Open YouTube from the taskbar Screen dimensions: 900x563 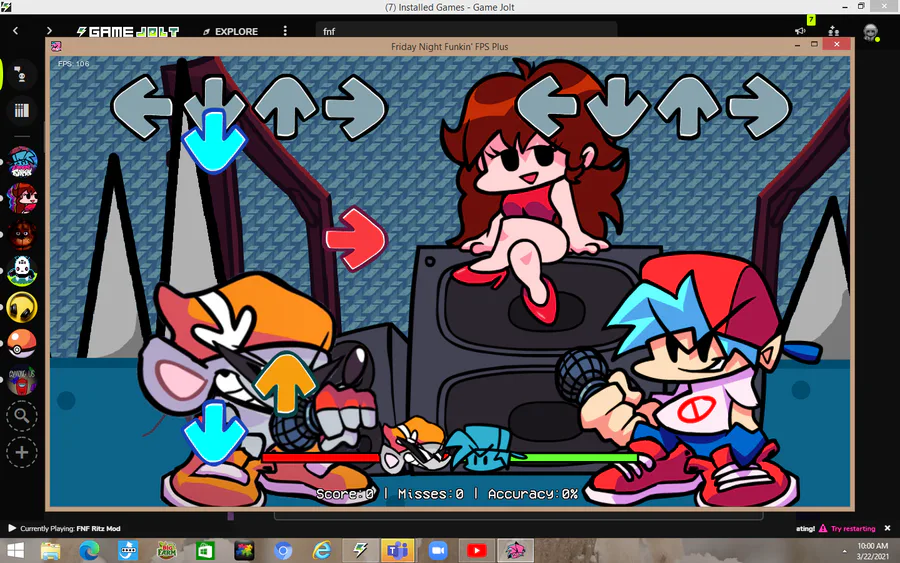[x=476, y=551]
